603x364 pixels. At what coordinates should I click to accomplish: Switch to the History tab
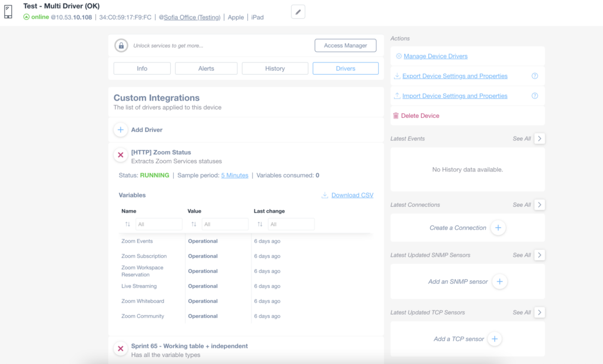[275, 68]
